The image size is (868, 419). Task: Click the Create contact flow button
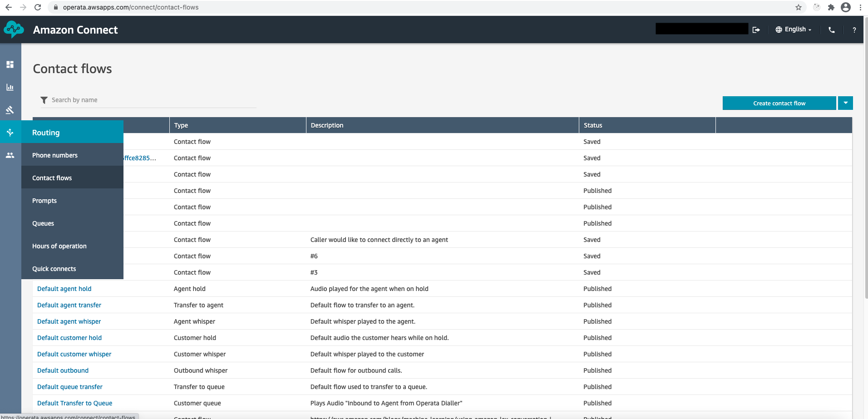pos(779,103)
